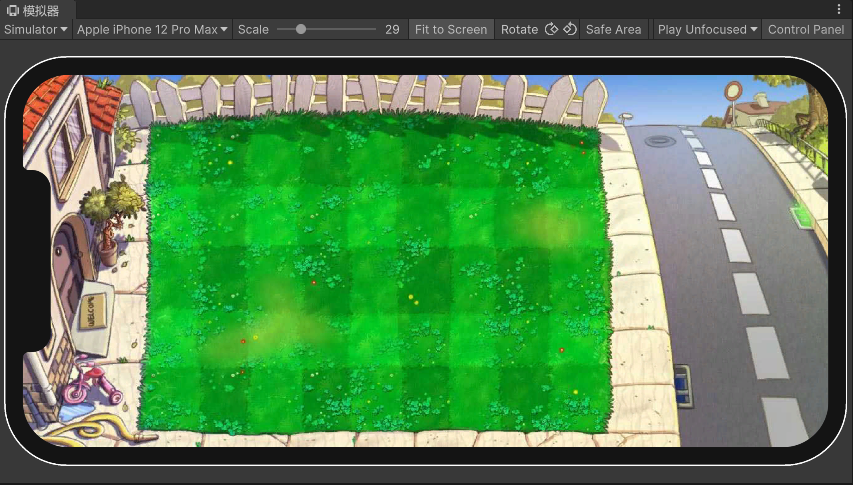Open the Play Unfocused dropdown

click(x=707, y=29)
